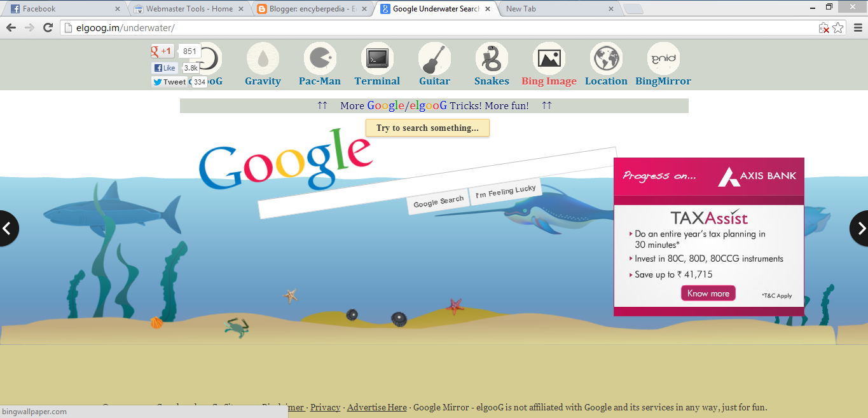The height and width of the screenshot is (418, 868).
Task: Open the Gravity text link
Action: [x=263, y=81]
